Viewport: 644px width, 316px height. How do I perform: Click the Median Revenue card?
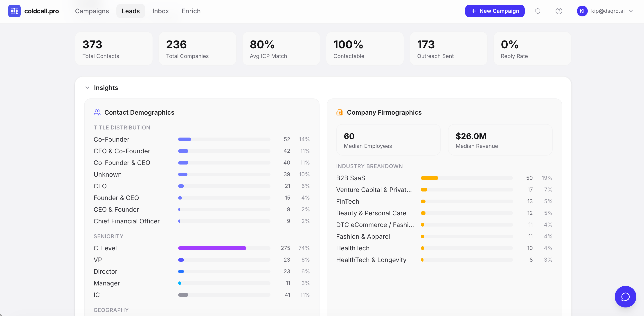(x=500, y=140)
